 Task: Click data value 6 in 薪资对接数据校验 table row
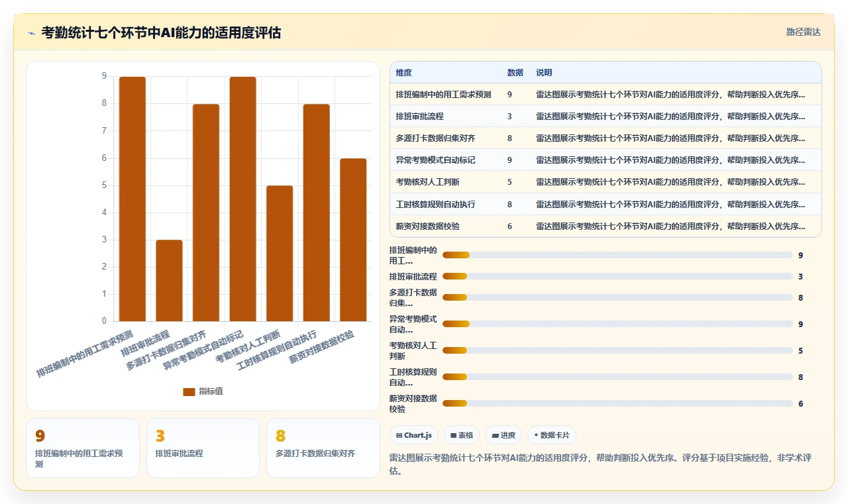click(509, 226)
